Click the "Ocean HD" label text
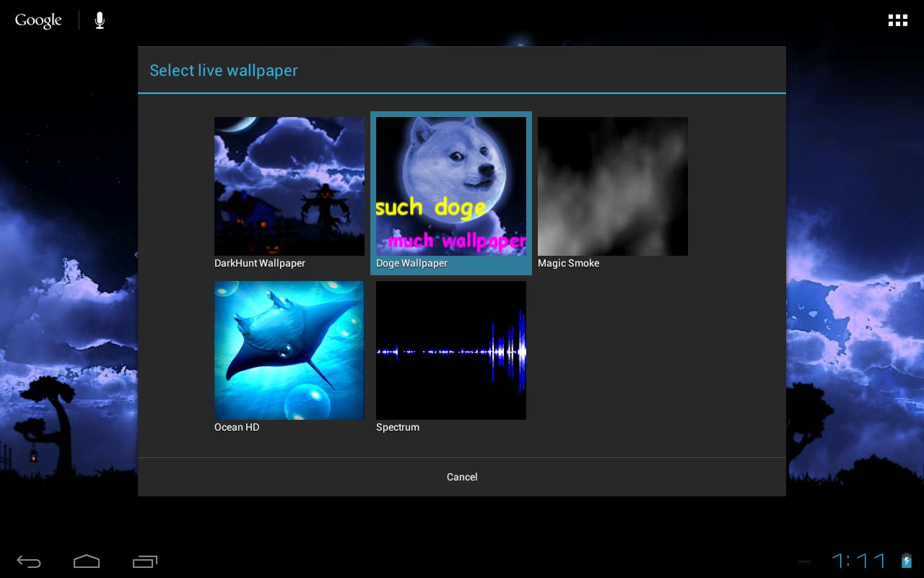The width and height of the screenshot is (924, 578). [x=237, y=427]
